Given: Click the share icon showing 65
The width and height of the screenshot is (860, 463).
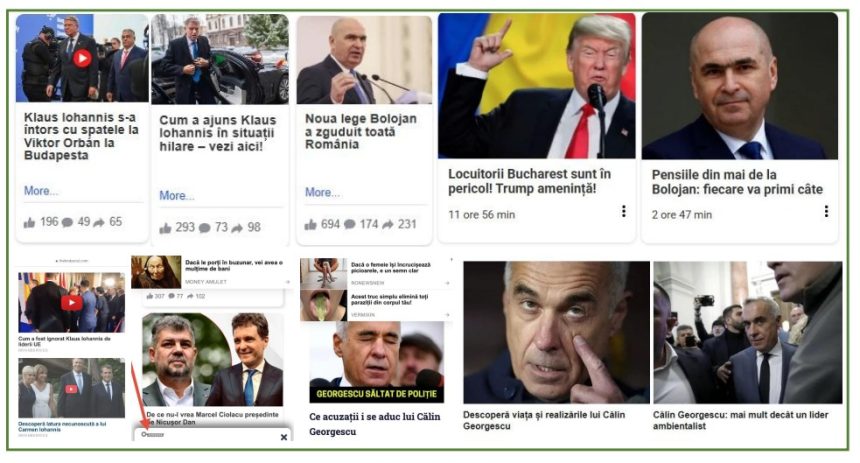Looking at the screenshot, I should pos(99,223).
